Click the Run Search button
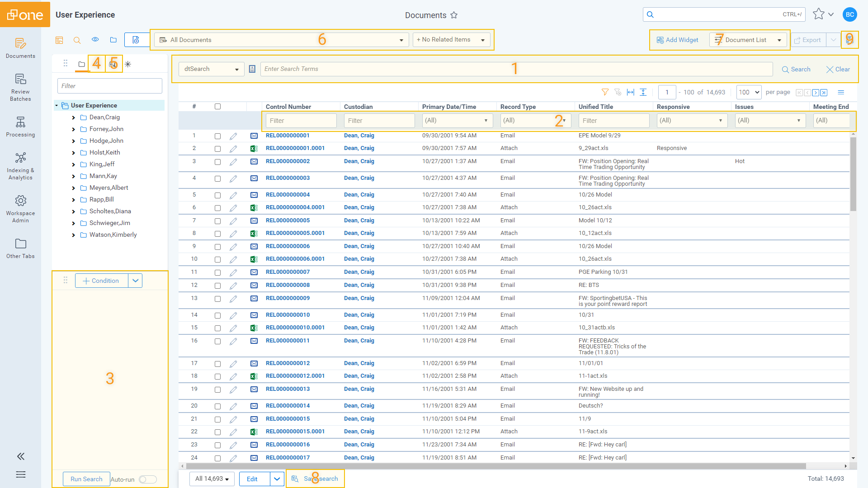868x488 pixels. (86, 479)
